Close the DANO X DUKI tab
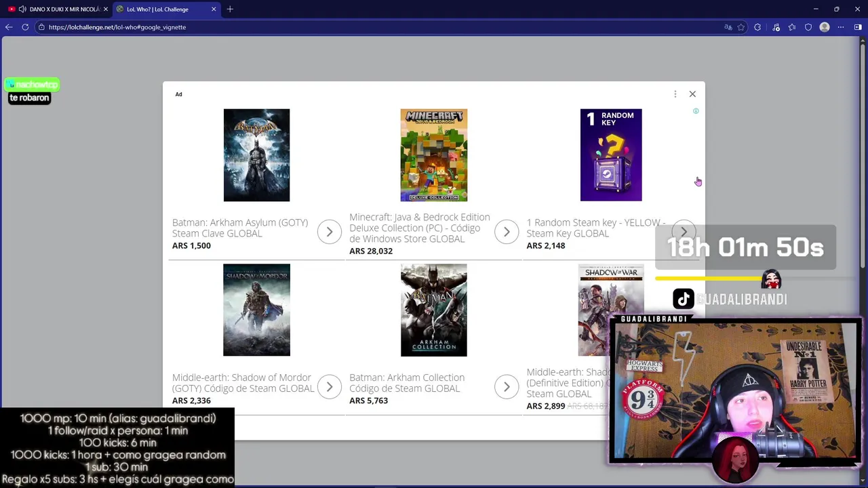The height and width of the screenshot is (488, 868). (x=105, y=9)
